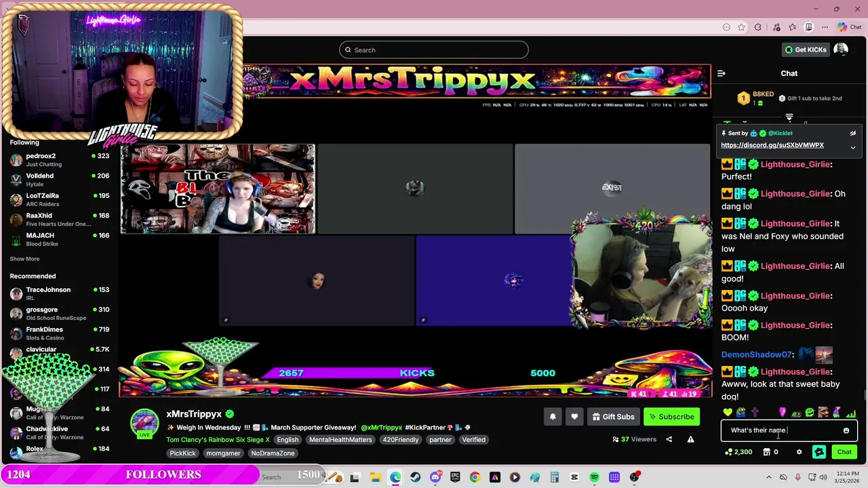Select the English tag
The width and height of the screenshot is (868, 488).
(x=288, y=440)
